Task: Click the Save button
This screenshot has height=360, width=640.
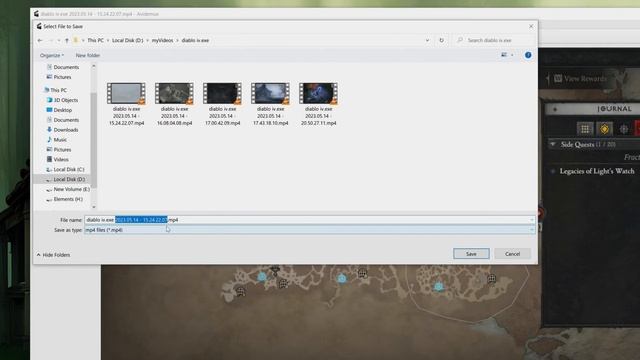Action: (471, 254)
